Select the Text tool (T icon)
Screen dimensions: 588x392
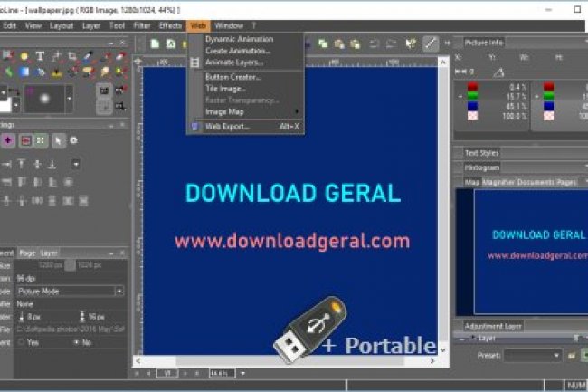[40, 56]
